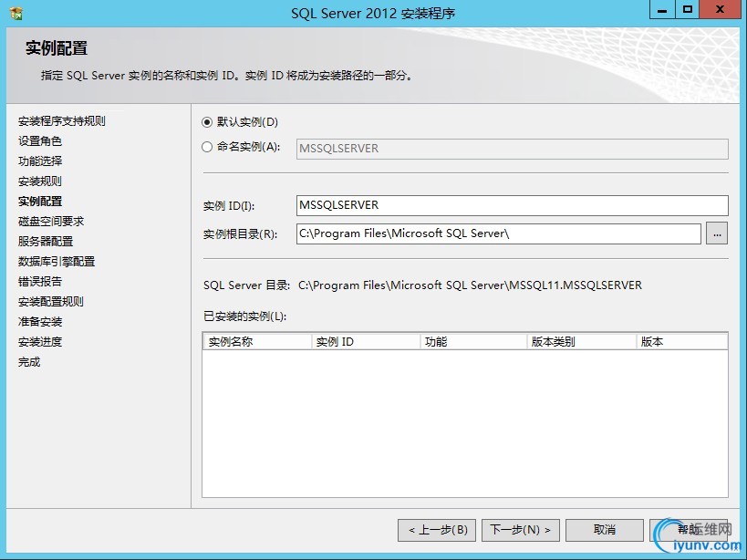Image resolution: width=747 pixels, height=560 pixels.
Task: Select 数据库引擎配置 in the step list
Action: pos(57,261)
